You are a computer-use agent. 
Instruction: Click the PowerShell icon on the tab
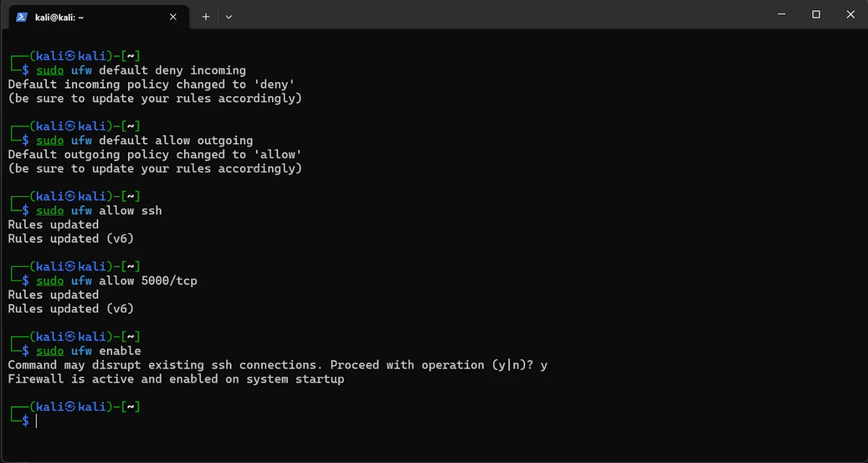21,17
